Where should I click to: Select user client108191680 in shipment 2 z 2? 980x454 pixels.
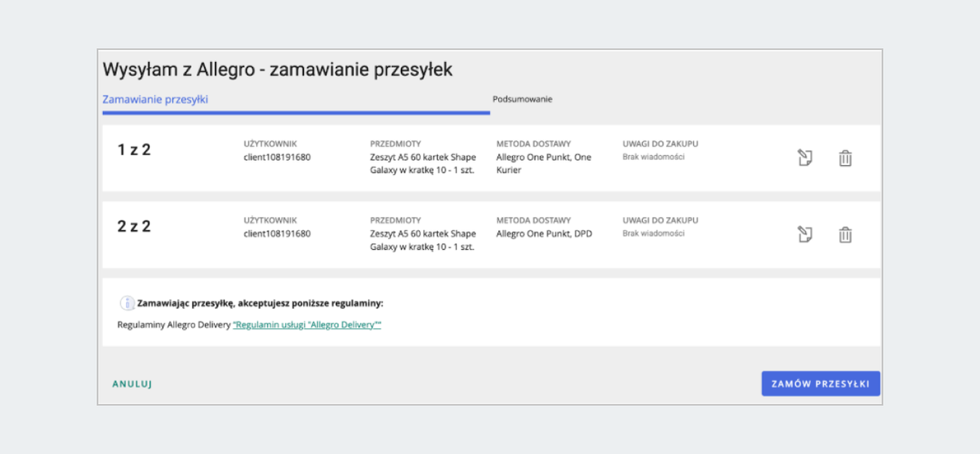click(x=277, y=234)
